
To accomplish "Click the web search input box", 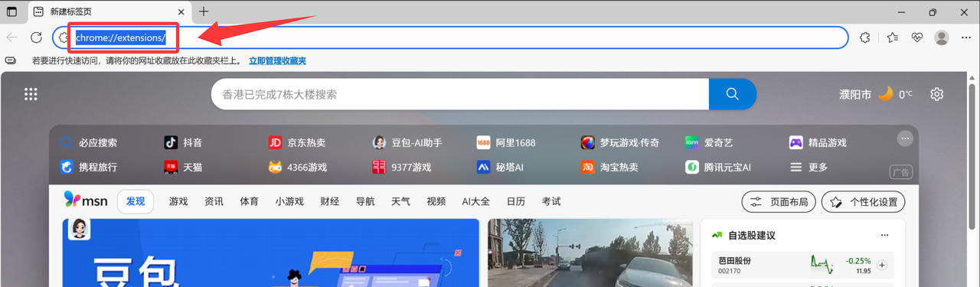I will (x=460, y=94).
